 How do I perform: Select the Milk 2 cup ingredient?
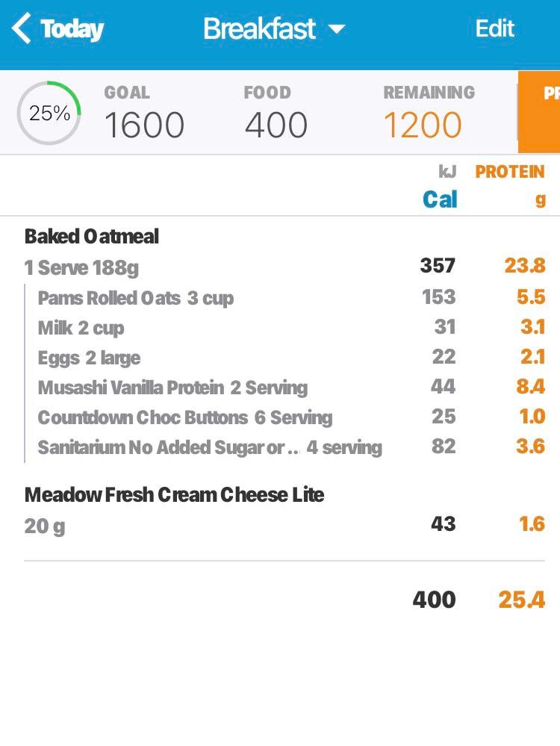coord(81,328)
